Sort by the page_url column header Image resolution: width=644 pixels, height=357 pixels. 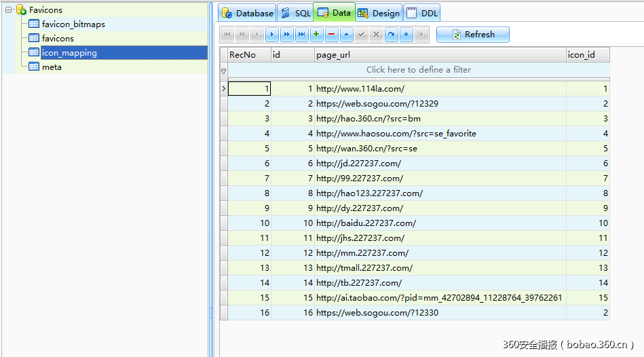click(440, 55)
